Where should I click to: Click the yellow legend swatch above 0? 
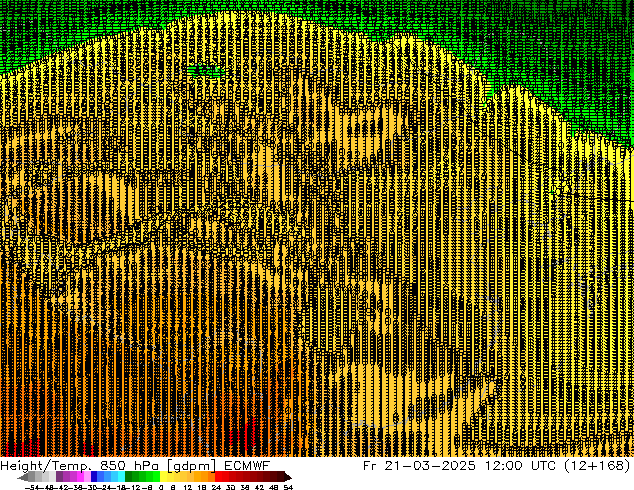pyautogui.click(x=163, y=477)
